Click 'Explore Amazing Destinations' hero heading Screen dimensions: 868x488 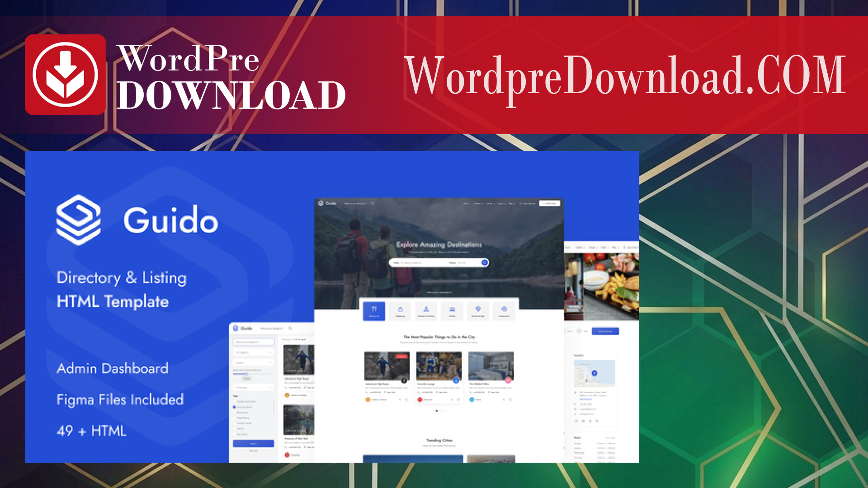439,244
